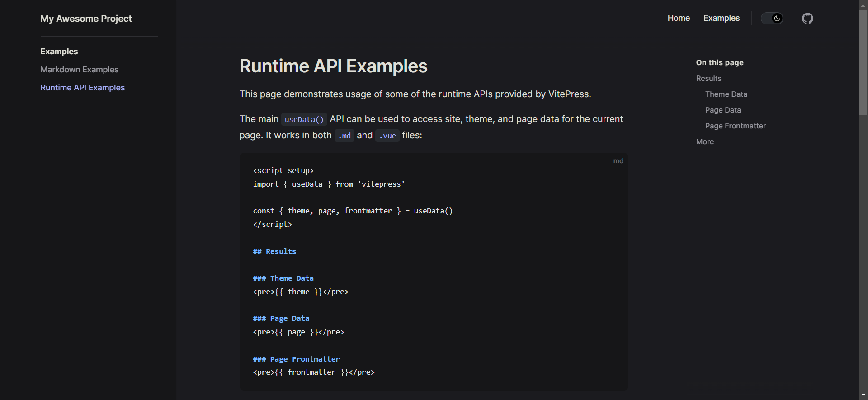This screenshot has height=400, width=868.
Task: Click the Examples sidebar section heading
Action: pyautogui.click(x=59, y=52)
